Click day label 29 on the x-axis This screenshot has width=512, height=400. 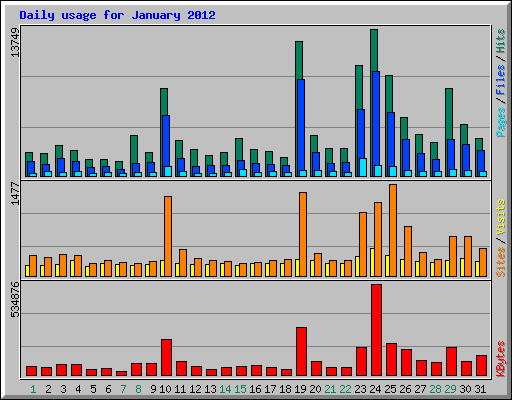pyautogui.click(x=450, y=389)
